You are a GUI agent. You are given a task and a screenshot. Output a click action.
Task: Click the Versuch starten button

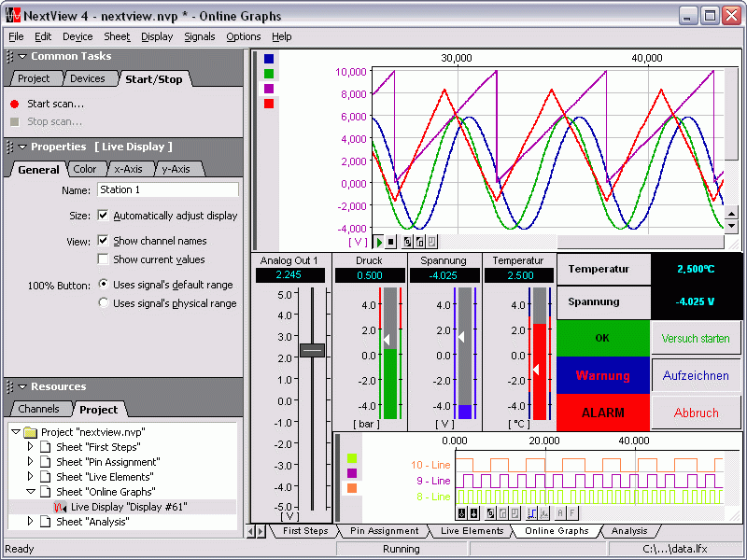(696, 338)
